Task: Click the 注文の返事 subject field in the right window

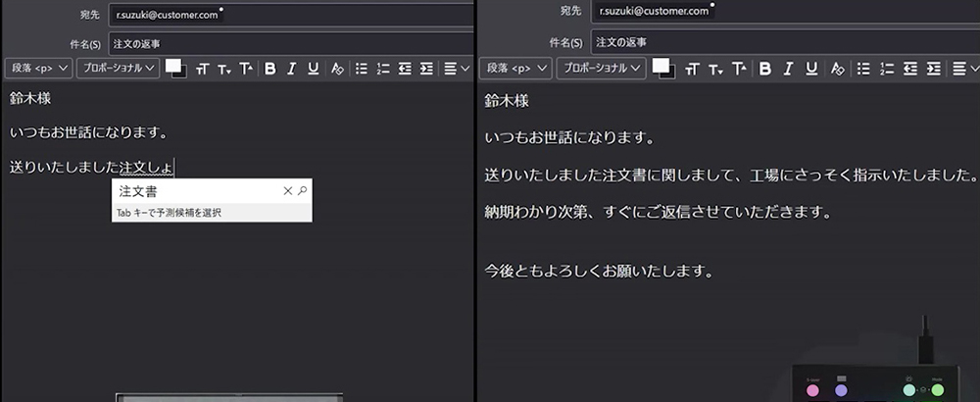Action: point(785,42)
